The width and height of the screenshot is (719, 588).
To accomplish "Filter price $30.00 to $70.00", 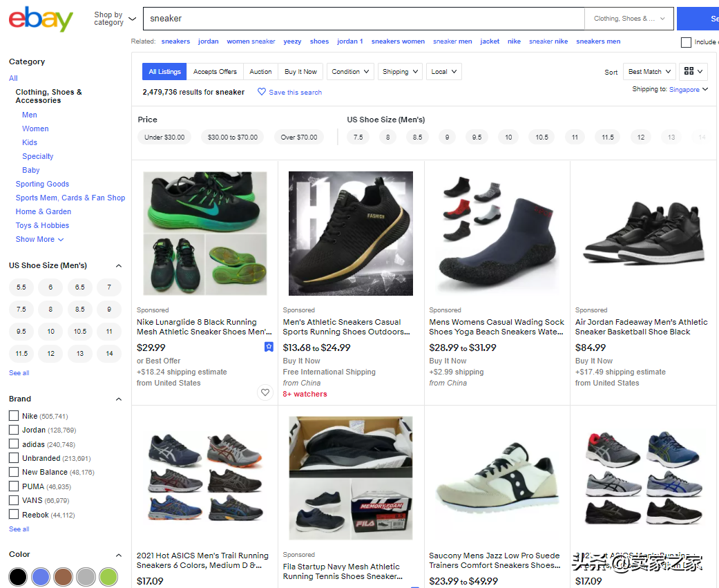I will pyautogui.click(x=233, y=137).
